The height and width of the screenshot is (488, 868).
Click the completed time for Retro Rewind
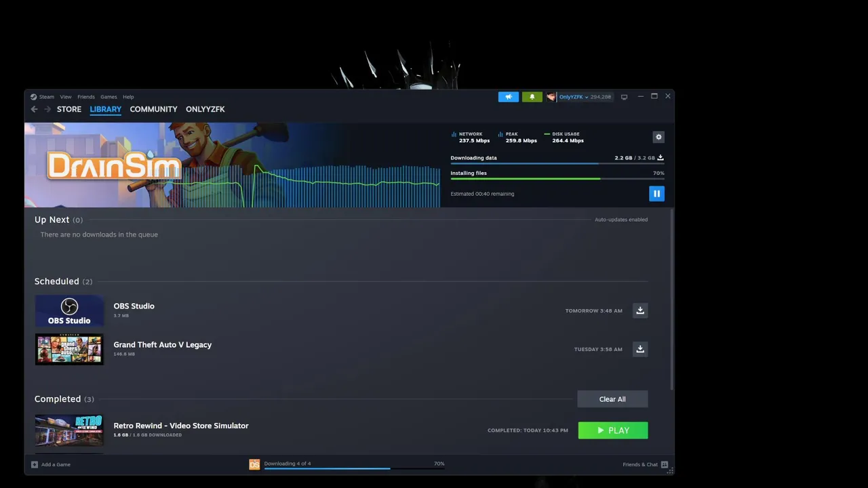tap(528, 430)
